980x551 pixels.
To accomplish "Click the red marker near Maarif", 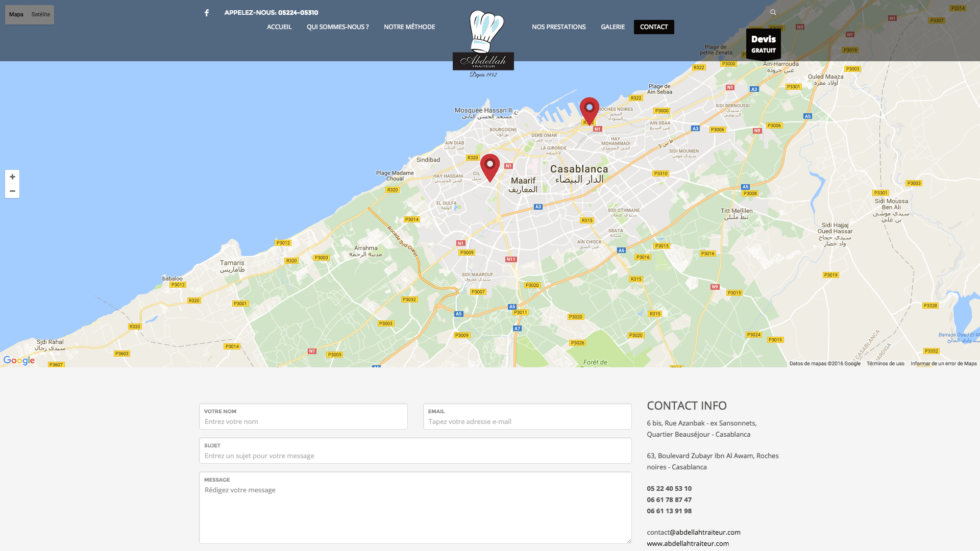I will point(490,168).
